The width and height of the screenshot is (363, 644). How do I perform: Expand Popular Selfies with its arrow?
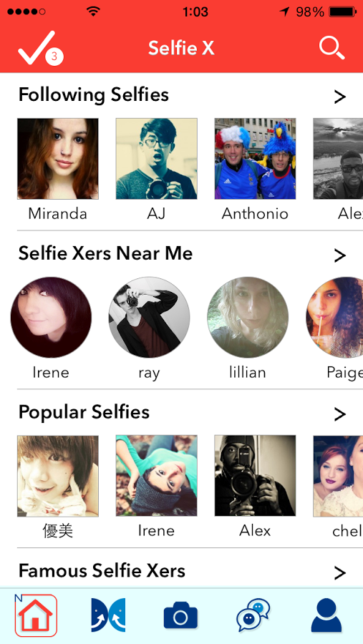[x=339, y=414]
